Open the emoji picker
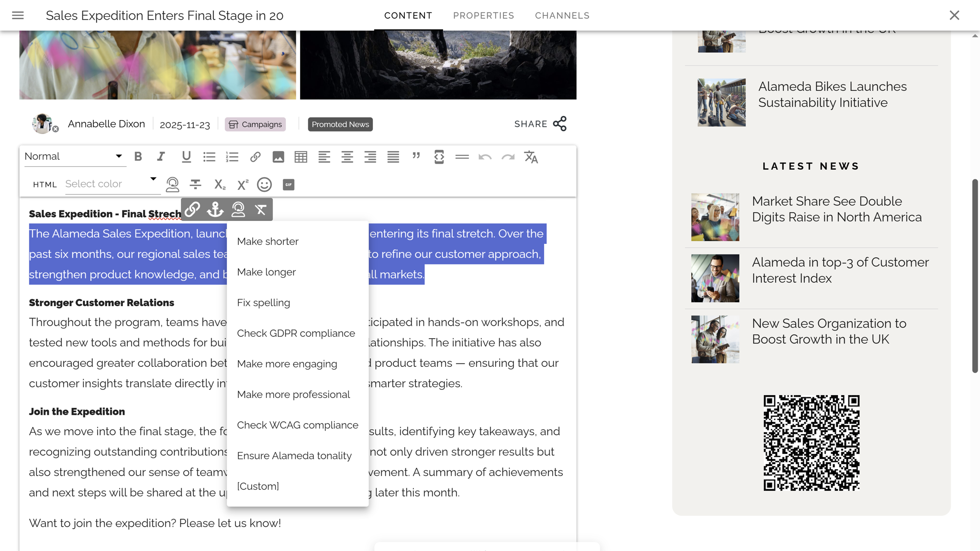The width and height of the screenshot is (980, 551). pos(264,185)
